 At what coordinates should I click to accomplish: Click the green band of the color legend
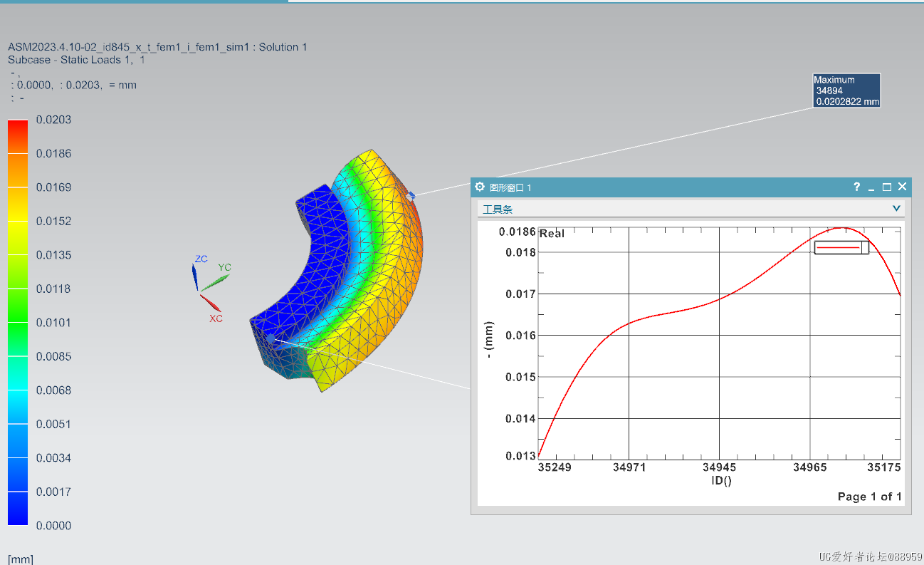18,306
